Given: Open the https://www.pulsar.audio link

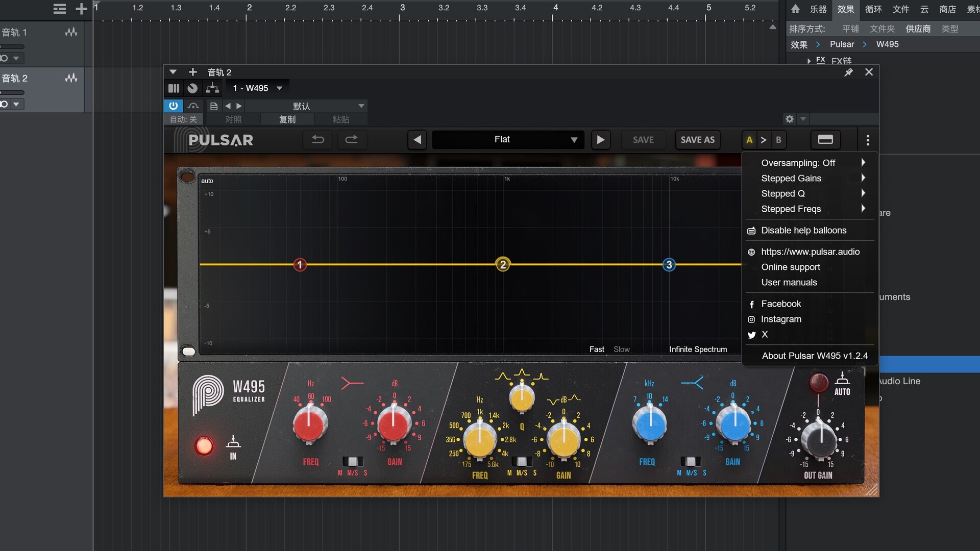Looking at the screenshot, I should pos(810,252).
